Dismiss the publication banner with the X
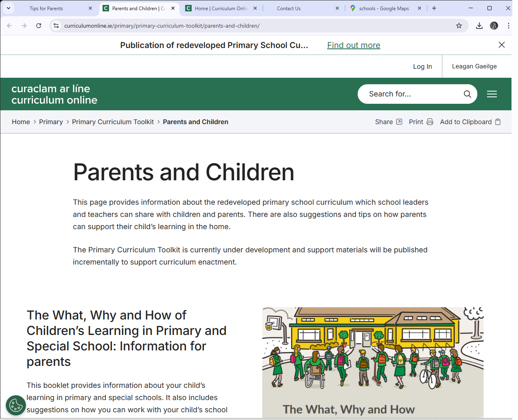The height and width of the screenshot is (420, 518). click(x=502, y=45)
